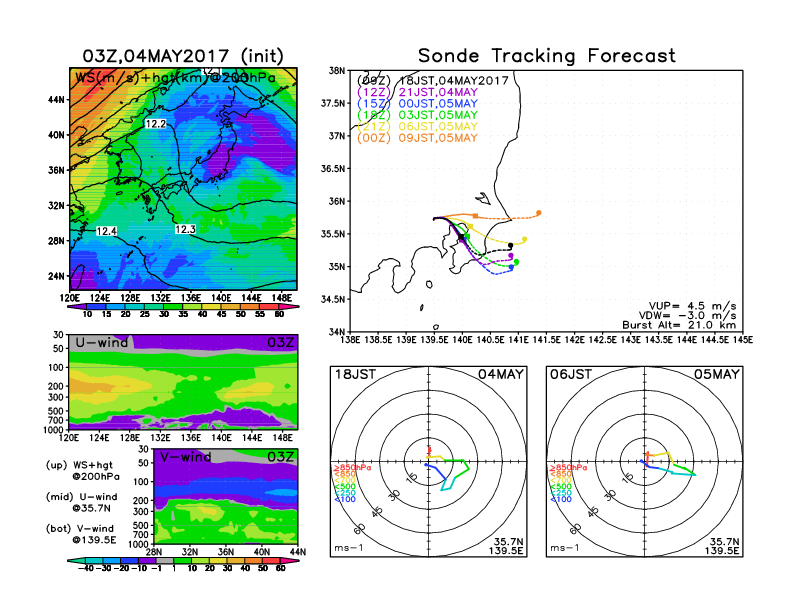Click "35.7N 139.5E" in 06JST hodograph
The width and height of the screenshot is (792, 612).
tap(722, 546)
